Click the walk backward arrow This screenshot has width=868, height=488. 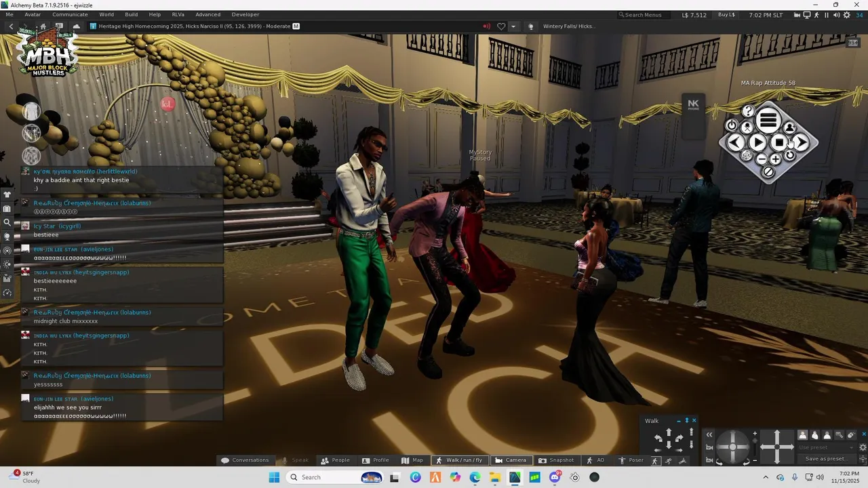point(669,445)
